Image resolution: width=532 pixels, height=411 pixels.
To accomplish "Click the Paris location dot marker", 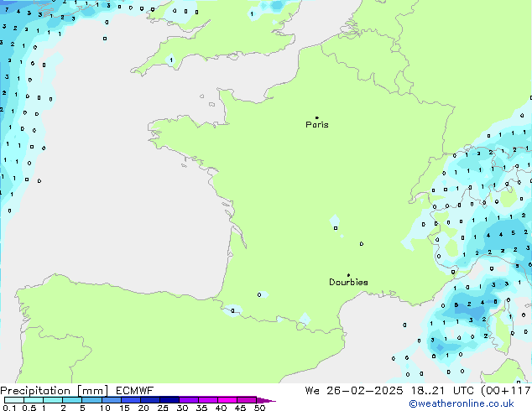I will click(317, 117).
